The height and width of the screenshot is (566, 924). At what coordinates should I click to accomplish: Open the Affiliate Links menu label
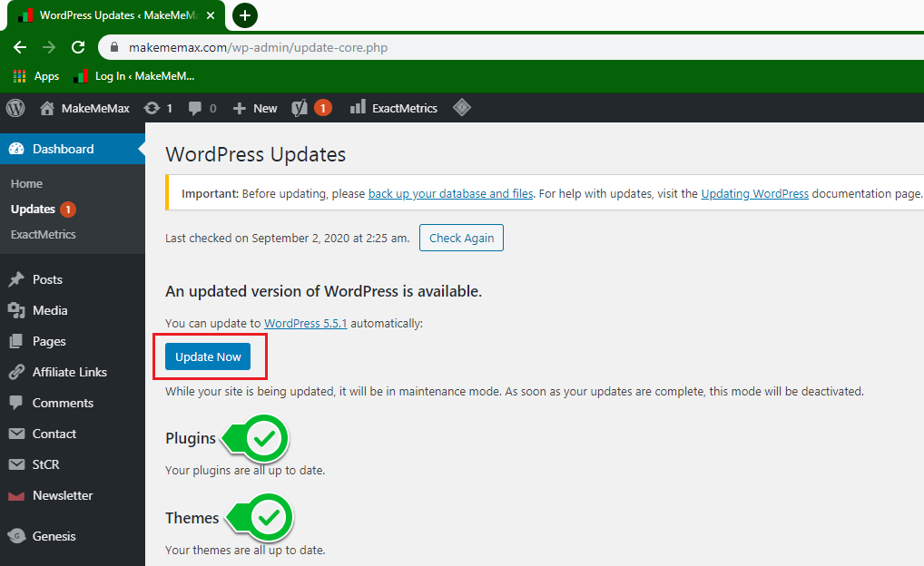coord(70,372)
